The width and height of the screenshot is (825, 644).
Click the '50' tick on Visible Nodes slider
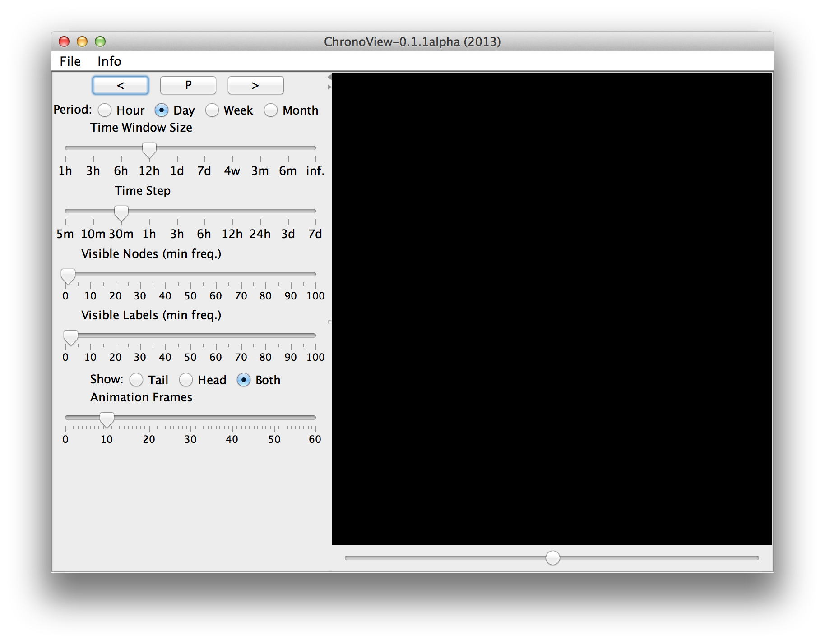coord(190,296)
